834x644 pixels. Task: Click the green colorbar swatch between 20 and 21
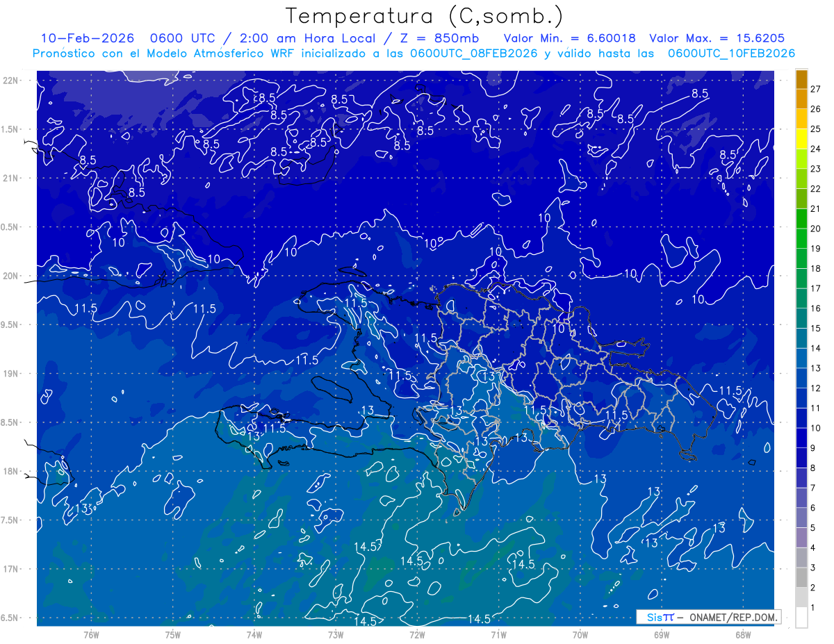click(801, 218)
